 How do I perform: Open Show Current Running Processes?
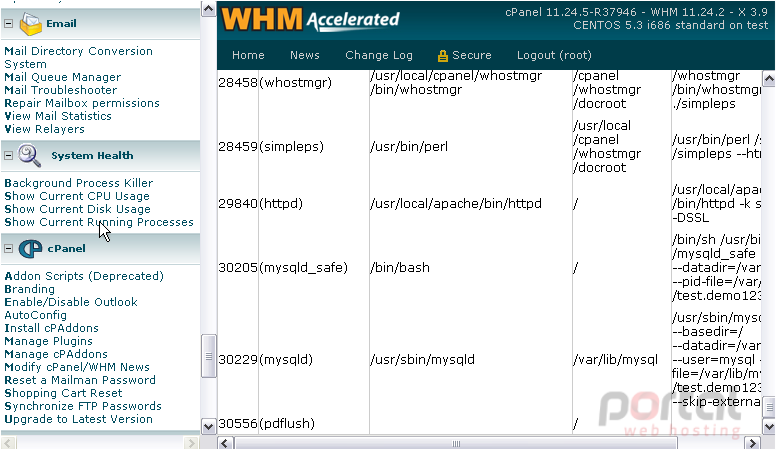click(x=98, y=222)
